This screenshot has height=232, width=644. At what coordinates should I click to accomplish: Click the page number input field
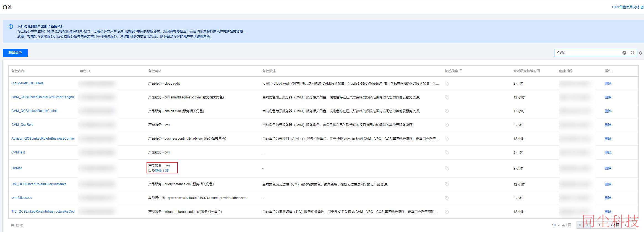click(x=600, y=225)
